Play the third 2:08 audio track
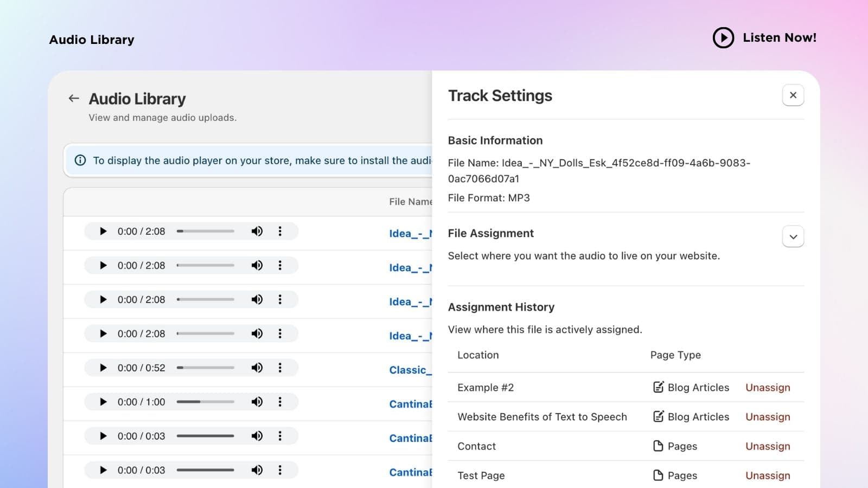868x488 pixels. pos(103,300)
